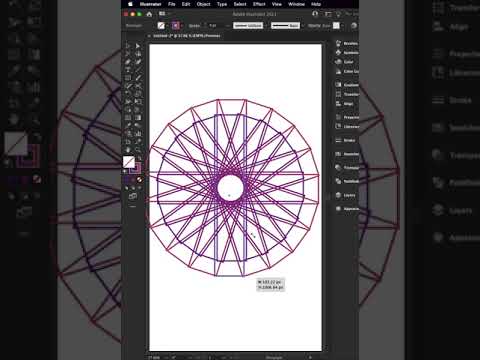Select the Rectangle tool
Viewport: 480px width, 360px height.
click(128, 78)
